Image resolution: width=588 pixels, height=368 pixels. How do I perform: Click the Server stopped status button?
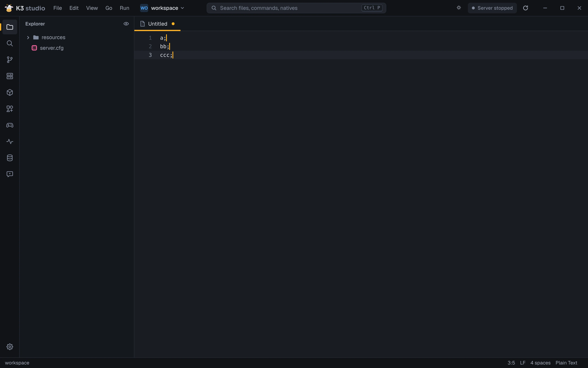coord(492,8)
